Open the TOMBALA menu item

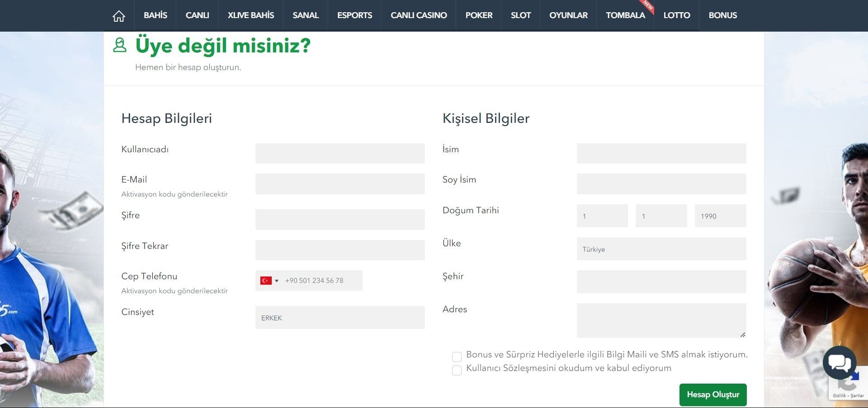coord(625,15)
